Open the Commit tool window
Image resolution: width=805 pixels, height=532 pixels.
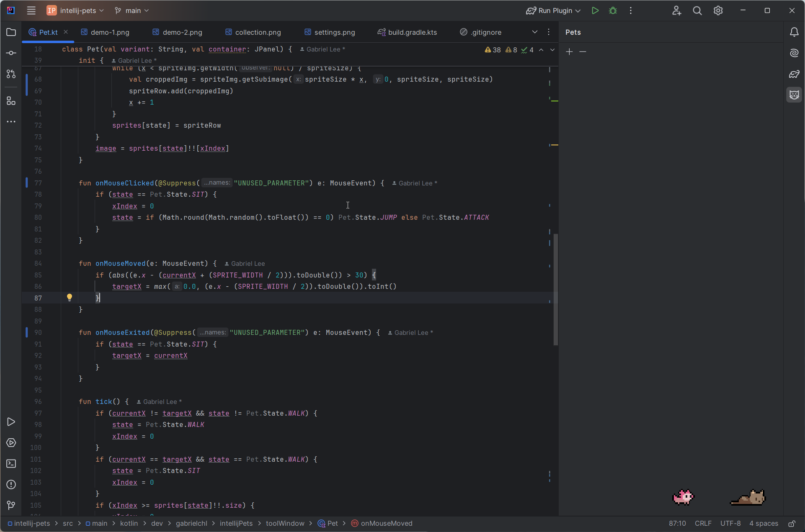click(x=11, y=53)
